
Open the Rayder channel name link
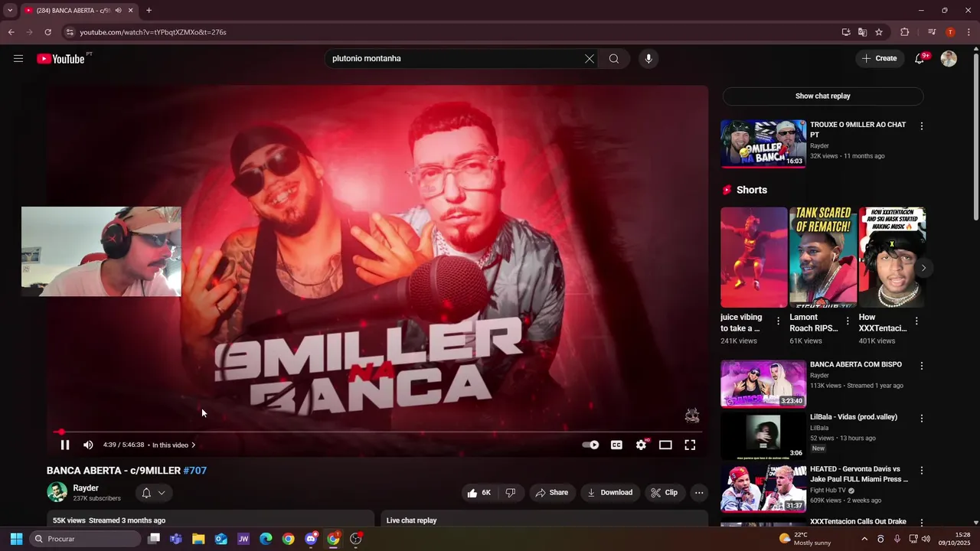pos(86,488)
